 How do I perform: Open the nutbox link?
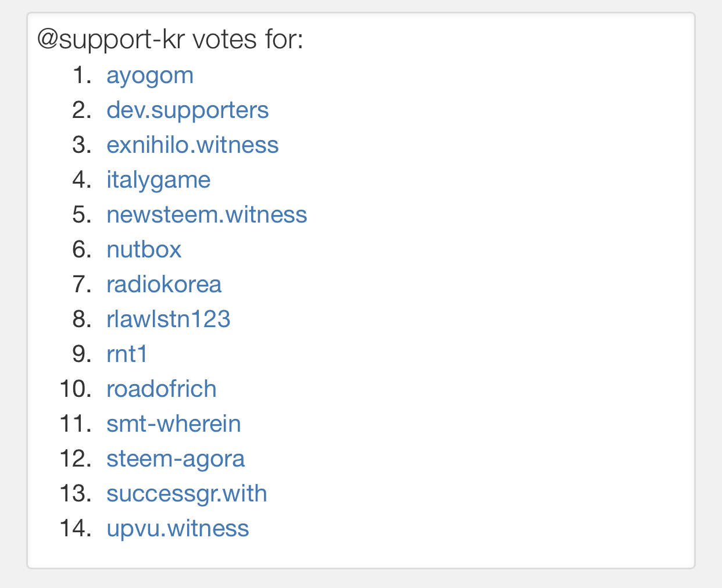(144, 250)
